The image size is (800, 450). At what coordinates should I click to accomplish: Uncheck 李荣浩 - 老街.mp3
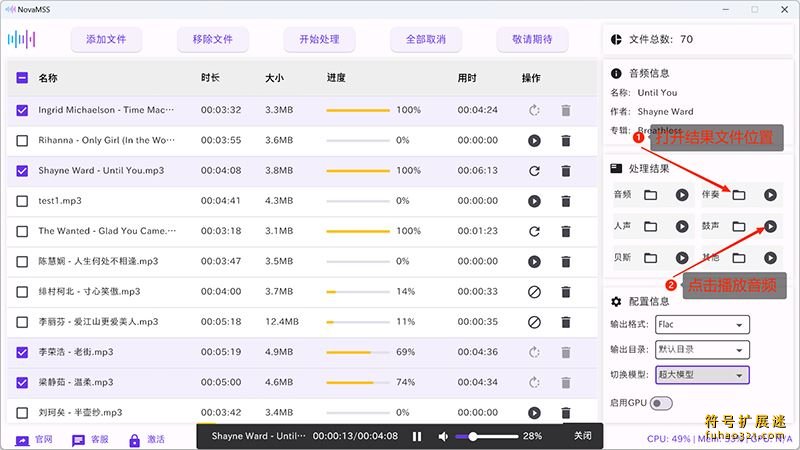22,353
